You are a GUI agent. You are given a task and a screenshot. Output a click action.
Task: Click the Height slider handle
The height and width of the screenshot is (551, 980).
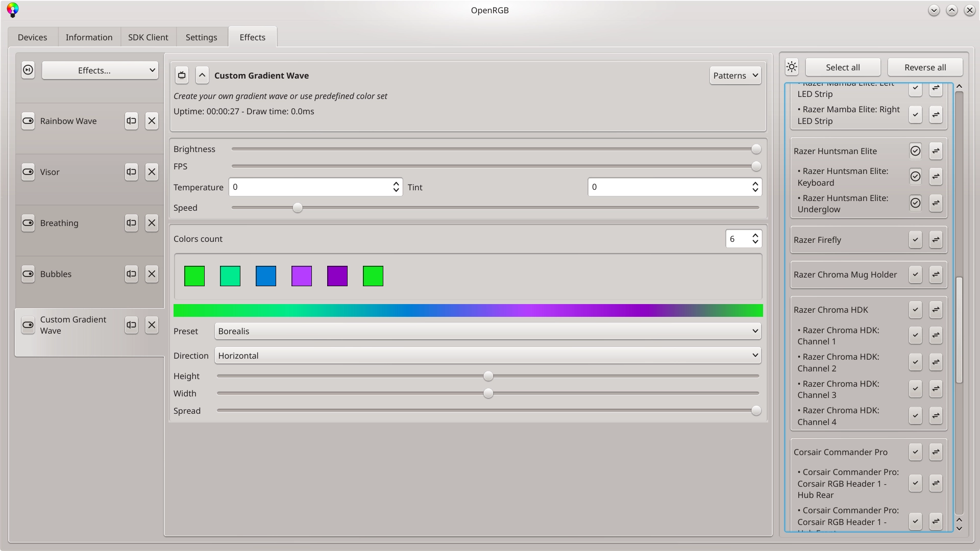(x=488, y=376)
